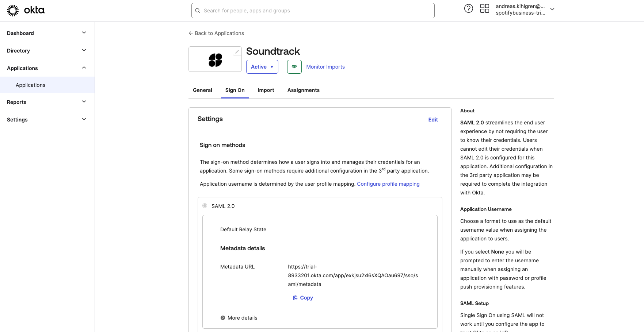
Task: Go back to Applications link
Action: click(216, 33)
